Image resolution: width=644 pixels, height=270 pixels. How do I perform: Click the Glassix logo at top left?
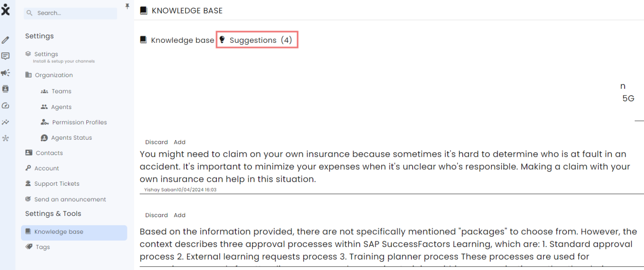coord(6,10)
